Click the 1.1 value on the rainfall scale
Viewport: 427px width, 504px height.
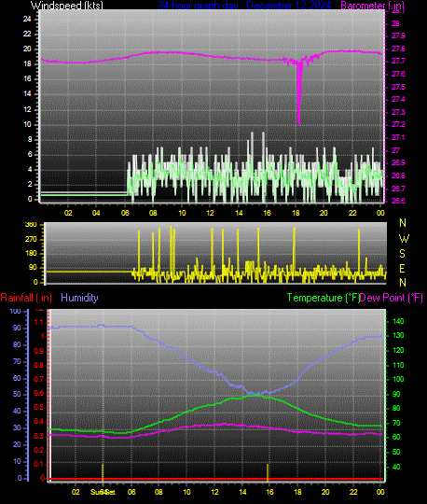coord(39,322)
